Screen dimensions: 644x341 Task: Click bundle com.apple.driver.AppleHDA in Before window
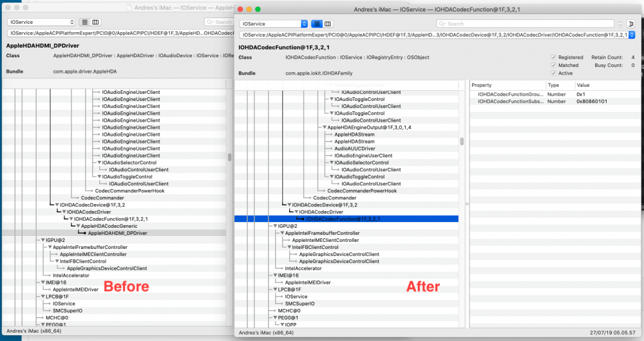pos(85,71)
